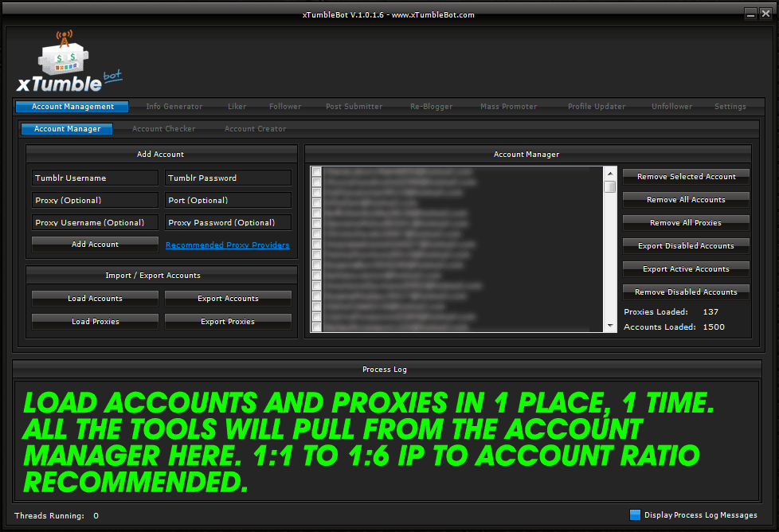Click Remove Selected Account
The height and width of the screenshot is (532, 779).
click(686, 176)
